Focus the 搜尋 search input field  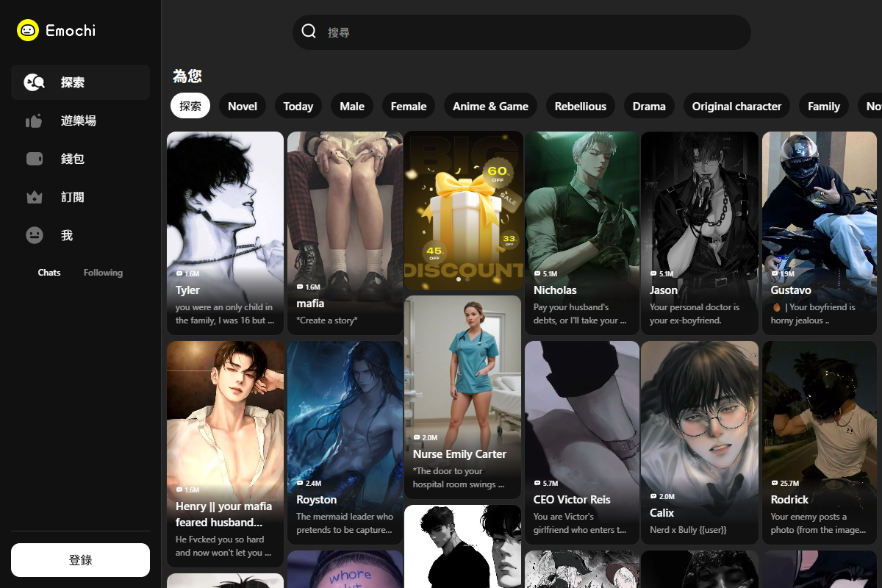[529, 32]
